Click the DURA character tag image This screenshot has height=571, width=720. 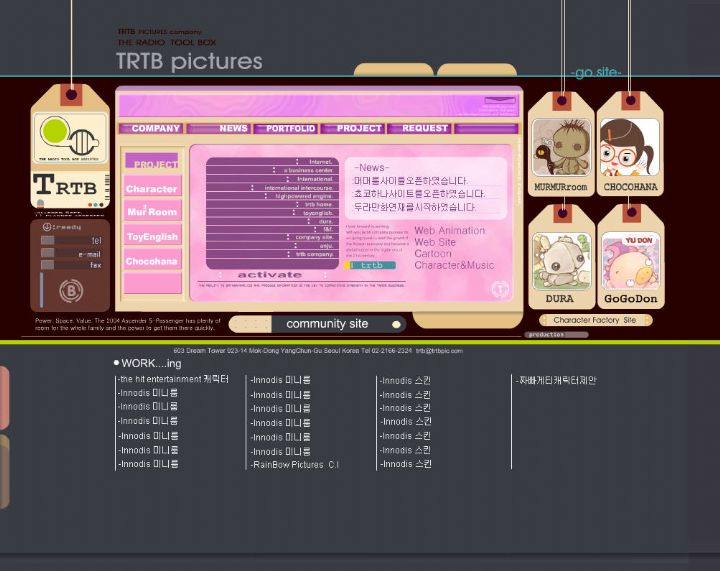click(x=561, y=262)
